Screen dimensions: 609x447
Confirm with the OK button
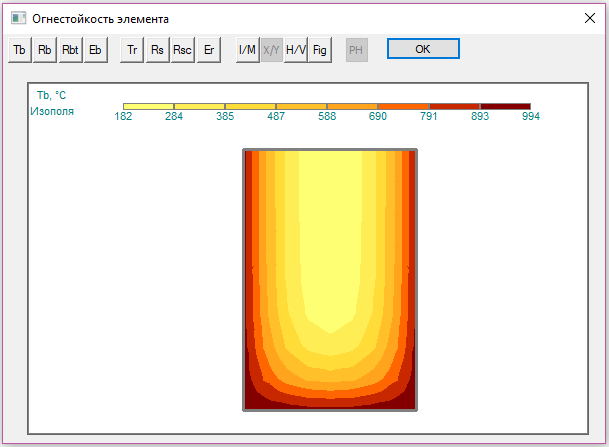click(x=423, y=49)
